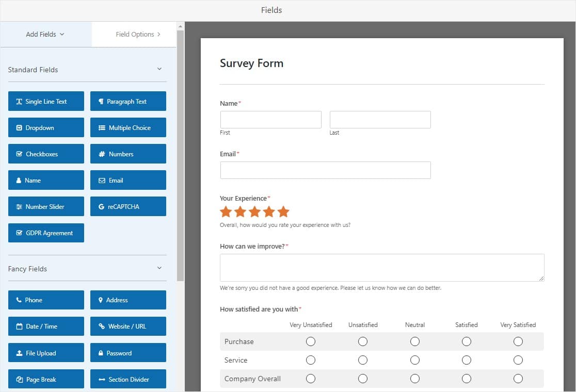Click the Company Overall row label
The width and height of the screenshot is (576, 392).
[x=252, y=379]
